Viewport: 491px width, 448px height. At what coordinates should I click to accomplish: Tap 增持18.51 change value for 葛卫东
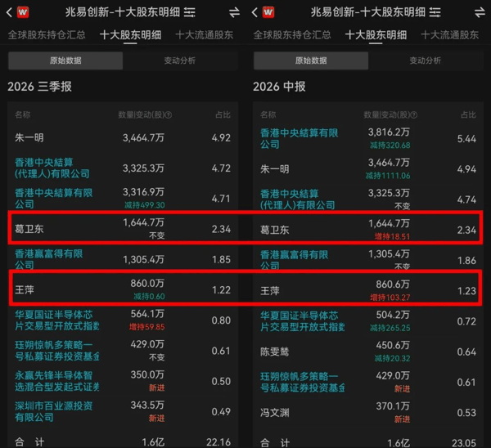(x=392, y=236)
